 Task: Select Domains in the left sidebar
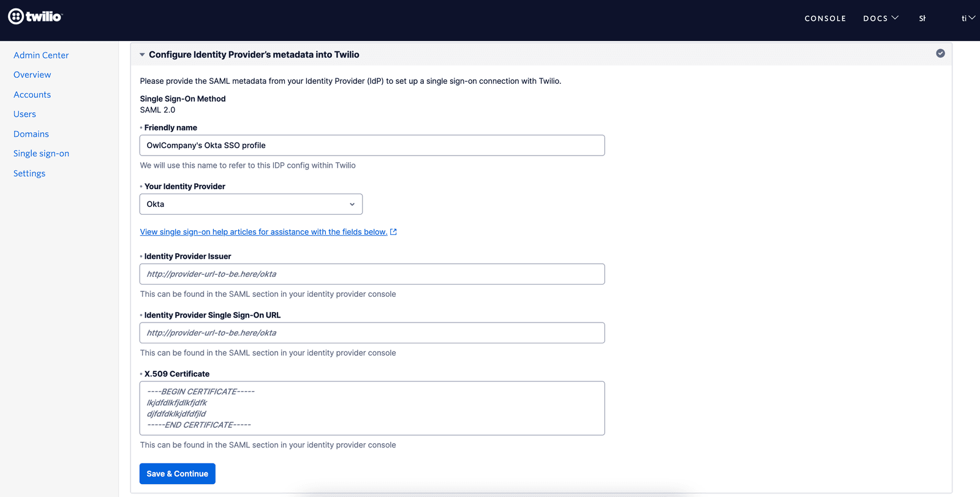coord(31,133)
